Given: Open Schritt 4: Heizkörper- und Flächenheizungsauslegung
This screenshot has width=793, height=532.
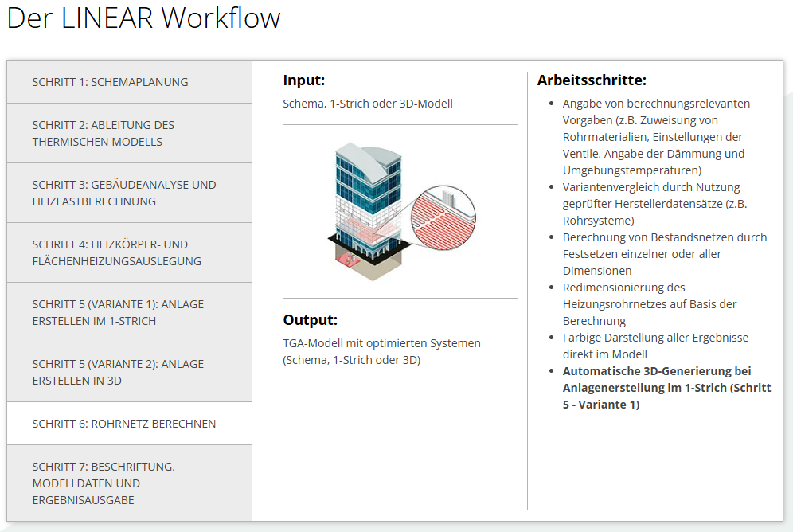Looking at the screenshot, I should [116, 252].
